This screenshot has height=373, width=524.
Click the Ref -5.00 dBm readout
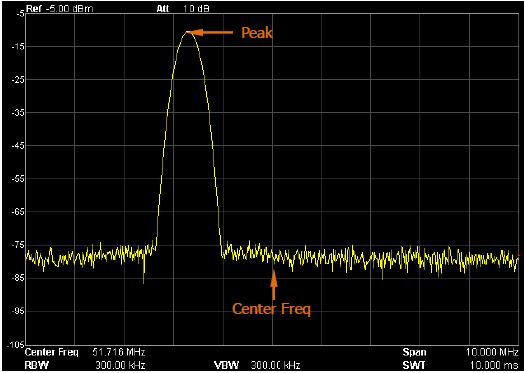coord(60,8)
